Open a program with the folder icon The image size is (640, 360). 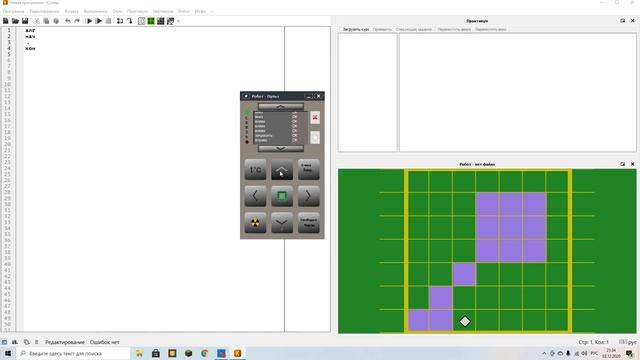(x=15, y=21)
